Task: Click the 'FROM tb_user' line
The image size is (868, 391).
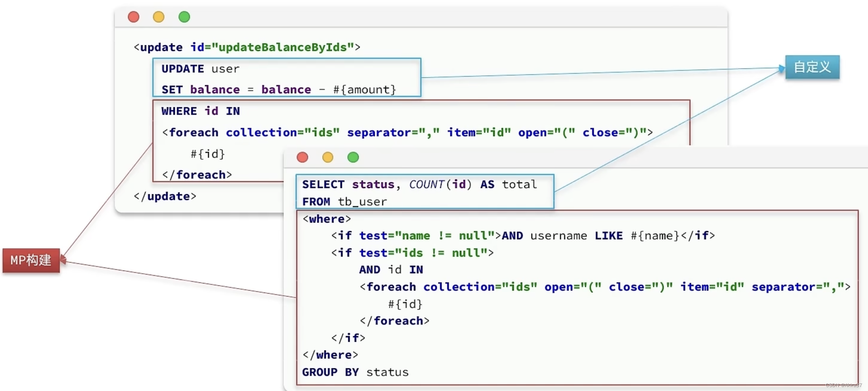Action: 344,202
